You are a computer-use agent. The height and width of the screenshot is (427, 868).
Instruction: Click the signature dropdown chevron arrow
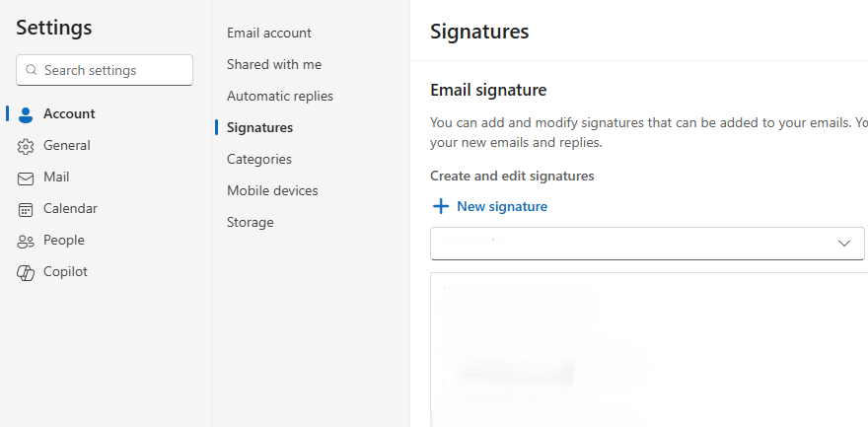844,244
